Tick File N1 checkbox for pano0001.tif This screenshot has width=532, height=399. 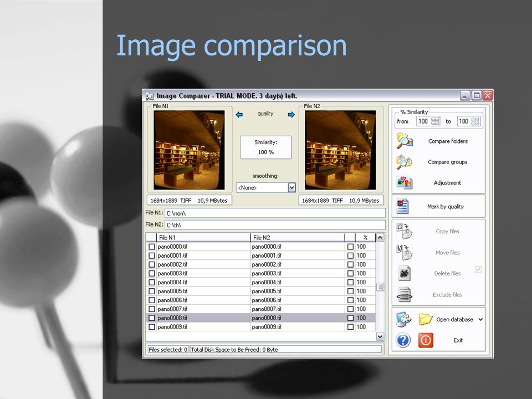tap(152, 255)
